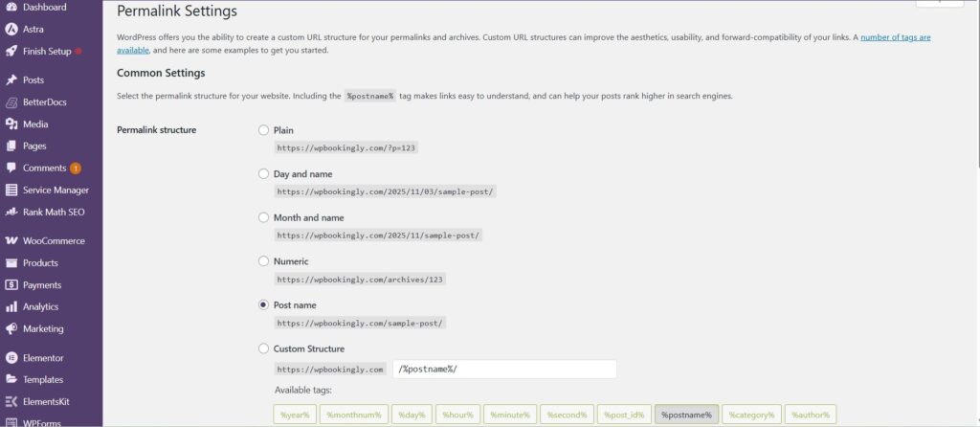Open the number of tags are available link

(895, 36)
